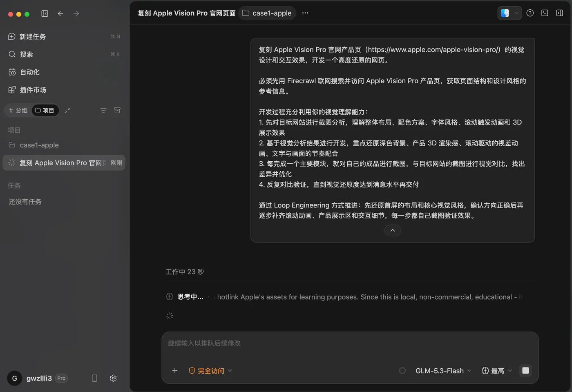
Task: Open the case1-apple folder chip in header
Action: 267,13
